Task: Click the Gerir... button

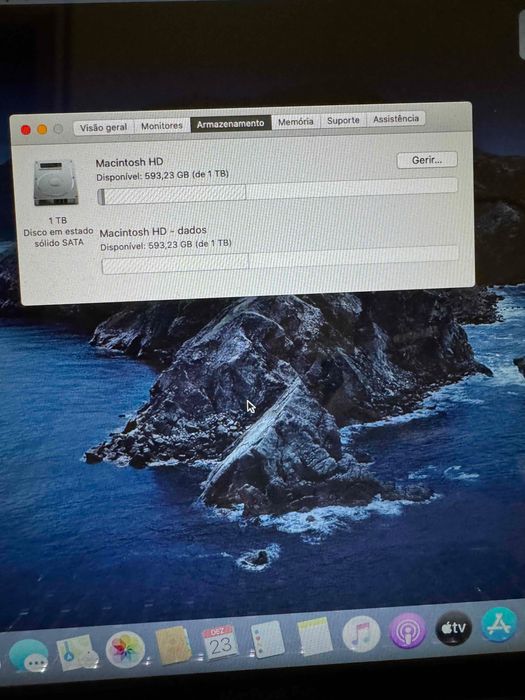Action: click(x=427, y=160)
